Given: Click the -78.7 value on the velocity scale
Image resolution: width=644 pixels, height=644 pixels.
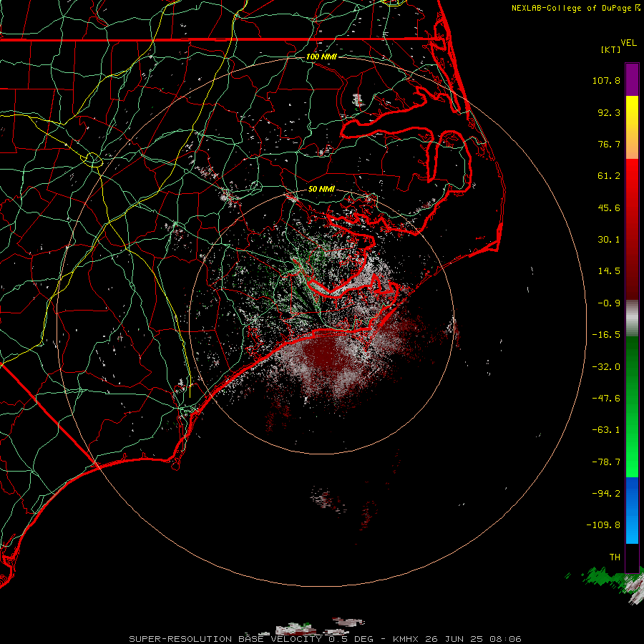Looking at the screenshot, I should click(606, 462).
